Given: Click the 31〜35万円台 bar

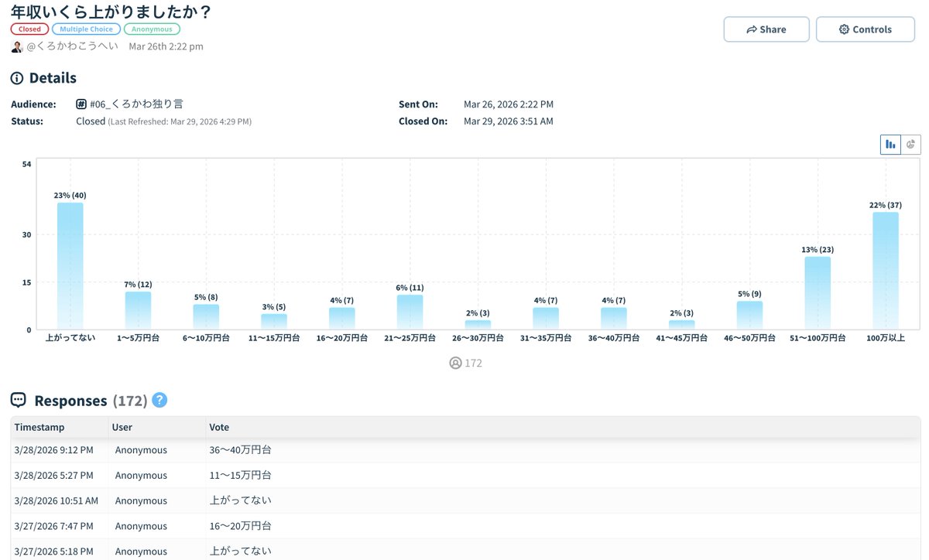Looking at the screenshot, I should tap(546, 318).
